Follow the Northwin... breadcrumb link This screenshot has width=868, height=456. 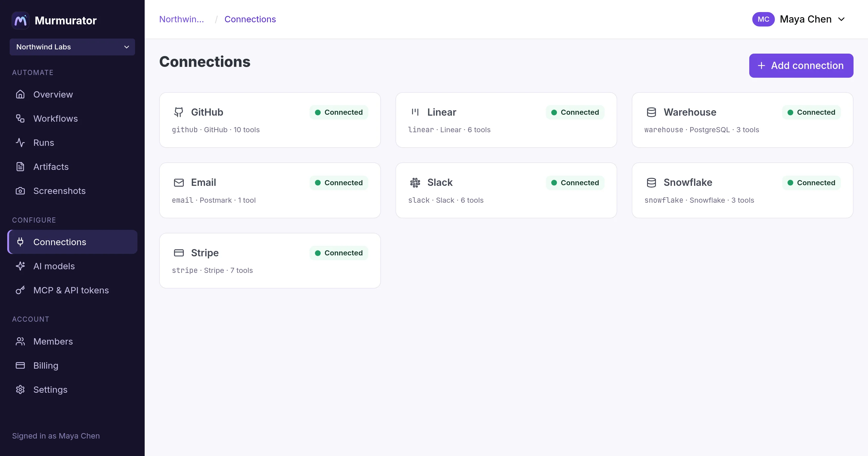181,19
